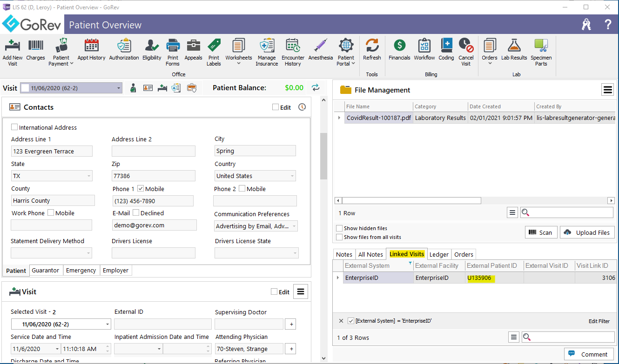
Task: Switch to the Orders tab
Action: (464, 254)
